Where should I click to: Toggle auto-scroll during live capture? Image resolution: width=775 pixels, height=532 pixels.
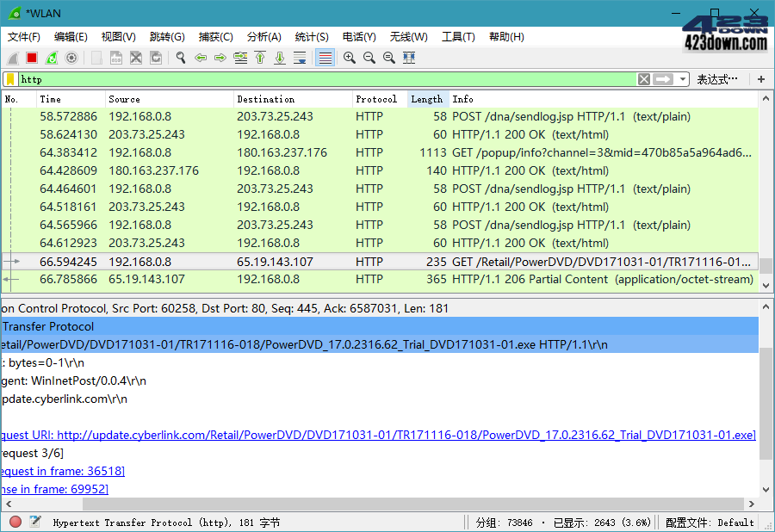pos(299,57)
